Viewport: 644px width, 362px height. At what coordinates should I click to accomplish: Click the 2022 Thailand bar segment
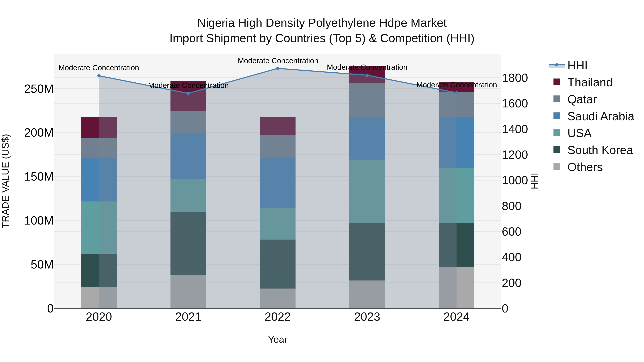click(278, 126)
